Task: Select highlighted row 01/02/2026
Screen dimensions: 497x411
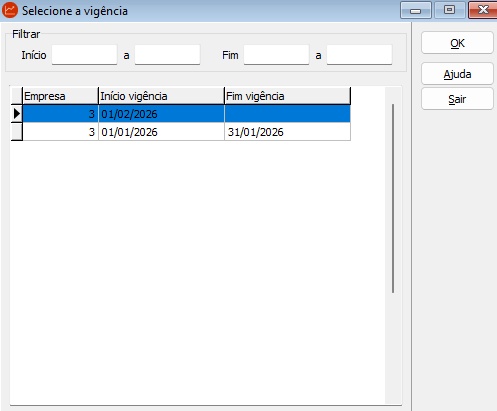Action: [186, 114]
